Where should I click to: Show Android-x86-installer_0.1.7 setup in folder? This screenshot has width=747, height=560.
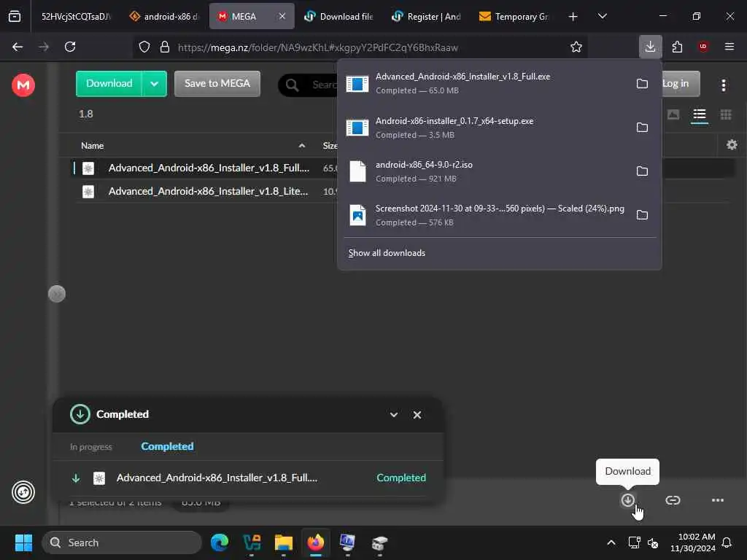click(x=642, y=128)
